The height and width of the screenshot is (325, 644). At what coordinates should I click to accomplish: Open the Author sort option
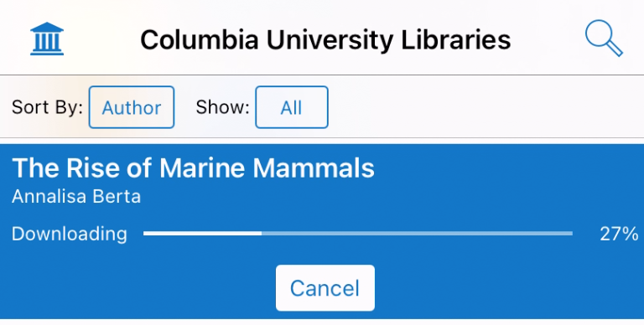(x=132, y=107)
